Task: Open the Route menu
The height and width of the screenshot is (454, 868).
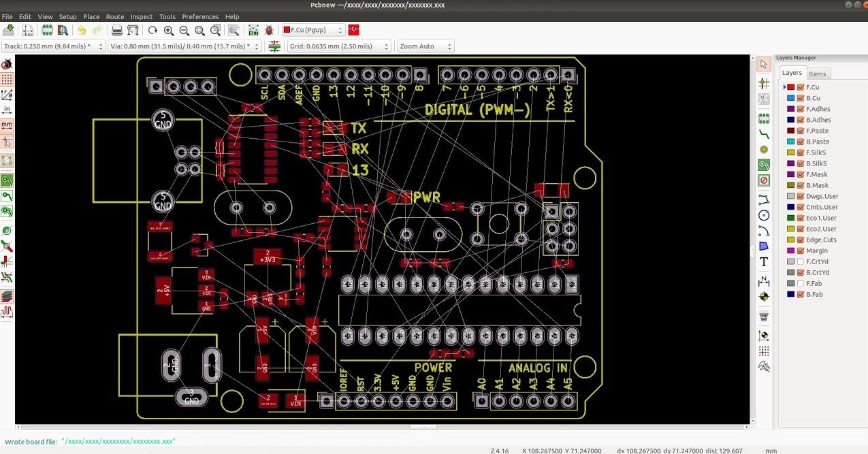Action: 114,16
